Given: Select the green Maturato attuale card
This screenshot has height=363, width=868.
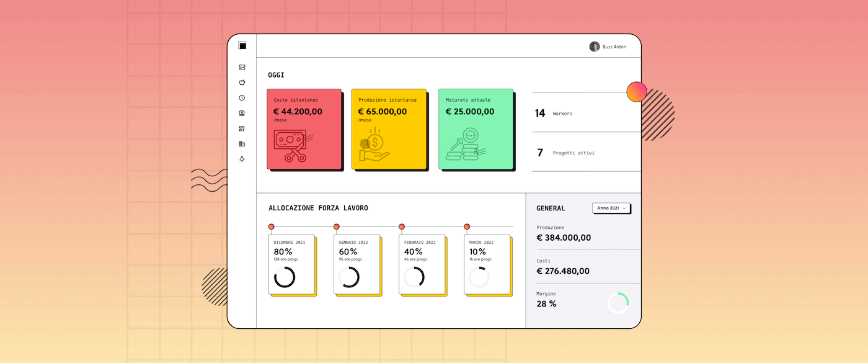Looking at the screenshot, I should coord(476,129).
